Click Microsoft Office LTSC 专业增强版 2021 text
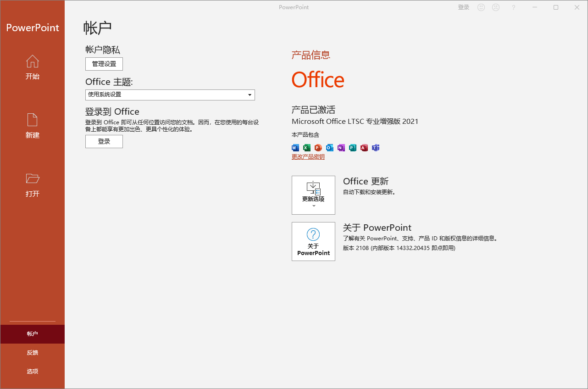 355,122
